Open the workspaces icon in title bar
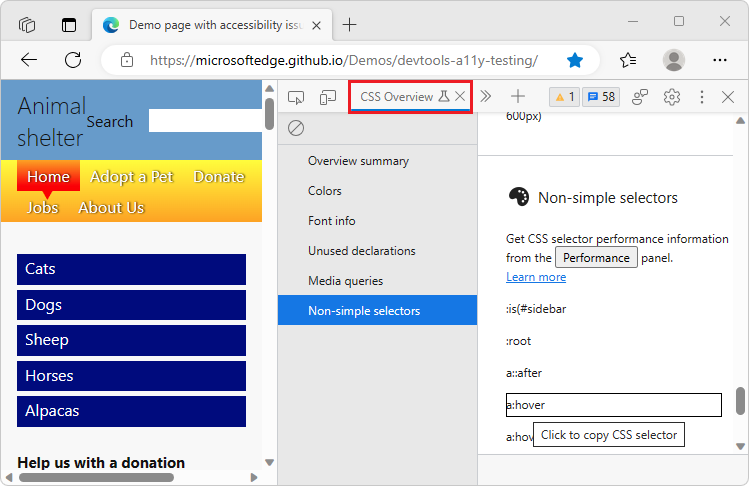Viewport: 749px width, 486px height. 27,24
